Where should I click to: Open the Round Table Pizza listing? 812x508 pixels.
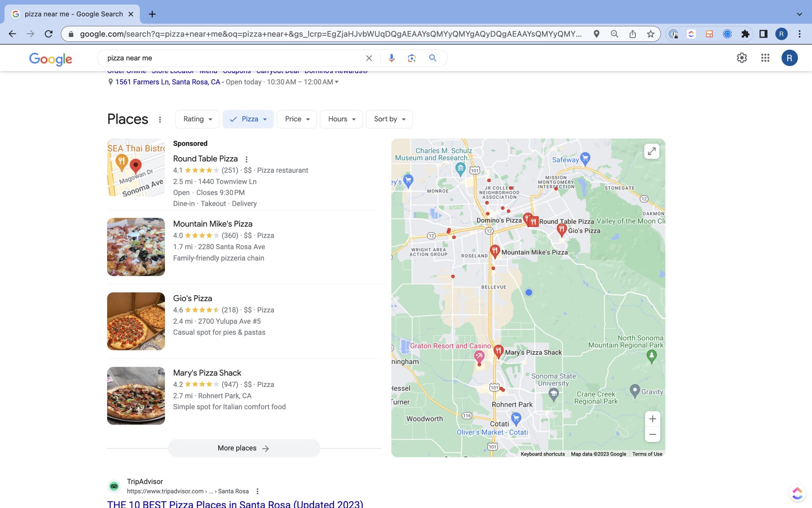point(205,158)
